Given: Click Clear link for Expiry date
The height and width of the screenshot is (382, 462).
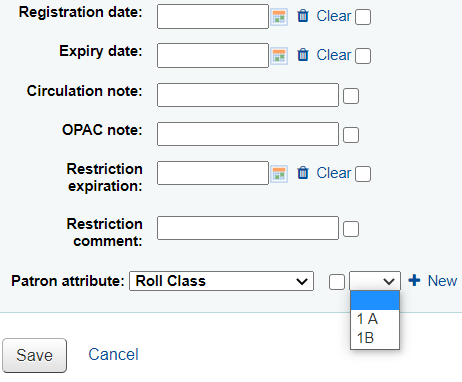Looking at the screenshot, I should pos(334,55).
